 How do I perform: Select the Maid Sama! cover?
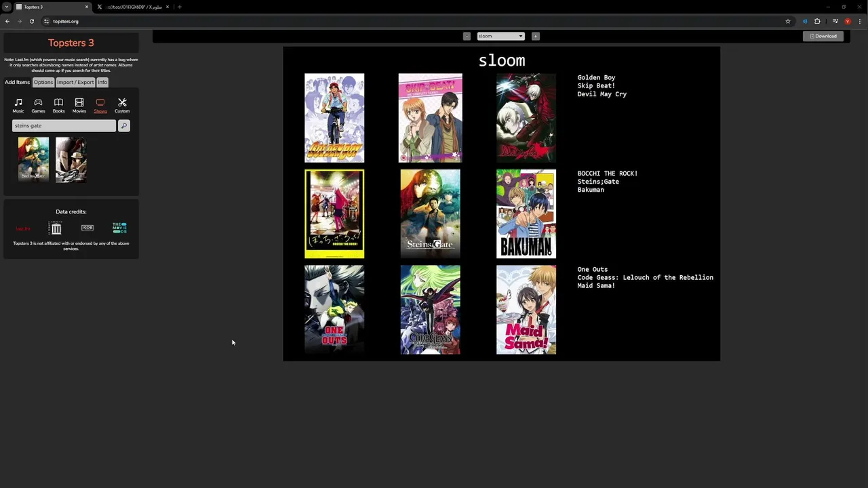coord(526,310)
